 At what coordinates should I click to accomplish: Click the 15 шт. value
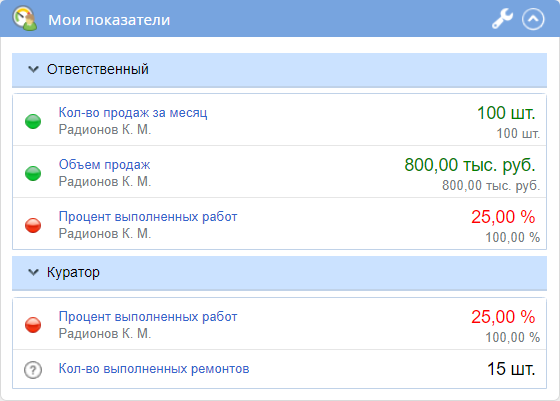pyautogui.click(x=511, y=369)
